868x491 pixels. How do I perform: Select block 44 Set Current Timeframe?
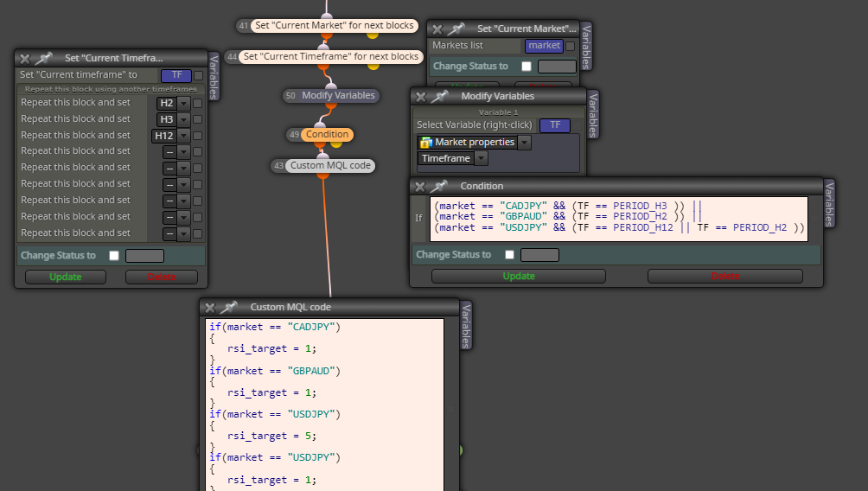click(x=331, y=56)
